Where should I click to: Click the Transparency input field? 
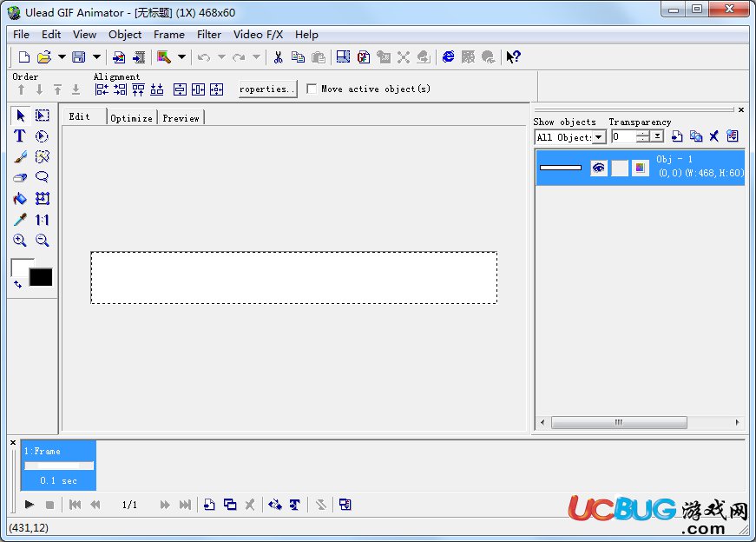(624, 136)
